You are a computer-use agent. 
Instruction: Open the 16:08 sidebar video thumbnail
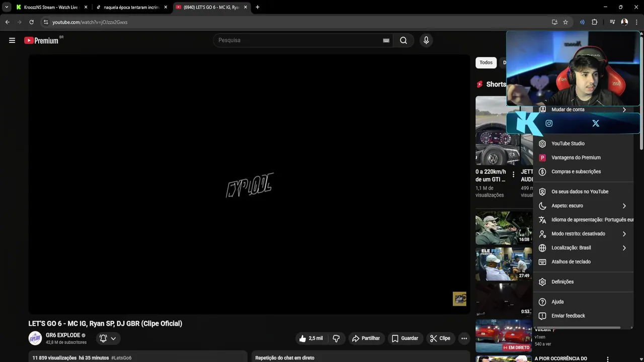(x=504, y=228)
